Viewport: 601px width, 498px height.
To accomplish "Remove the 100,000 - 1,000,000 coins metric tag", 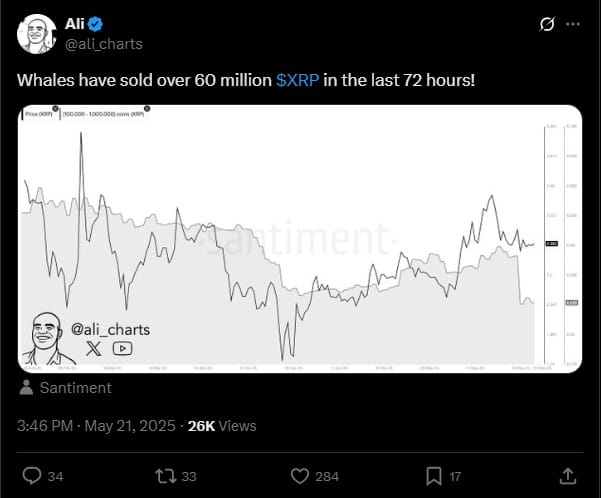I will pyautogui.click(x=147, y=109).
